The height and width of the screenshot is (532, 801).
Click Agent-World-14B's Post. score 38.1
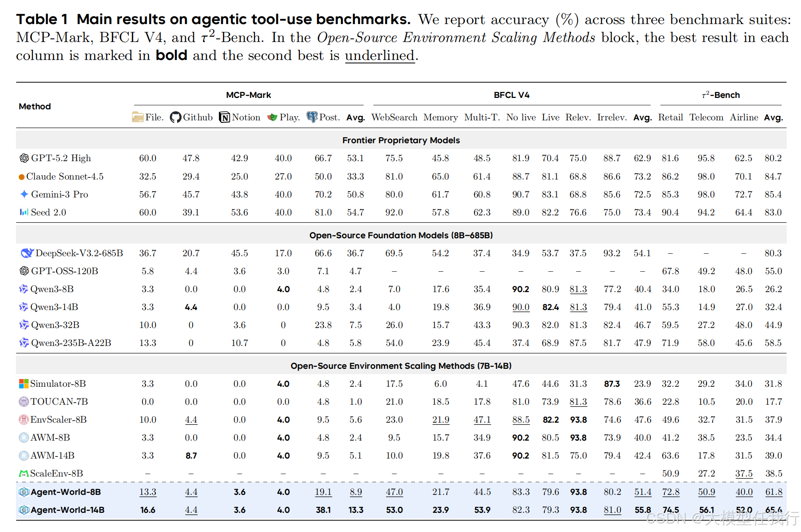[x=323, y=510]
